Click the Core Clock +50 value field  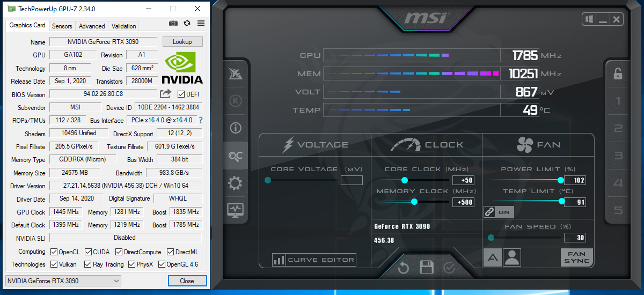point(464,180)
